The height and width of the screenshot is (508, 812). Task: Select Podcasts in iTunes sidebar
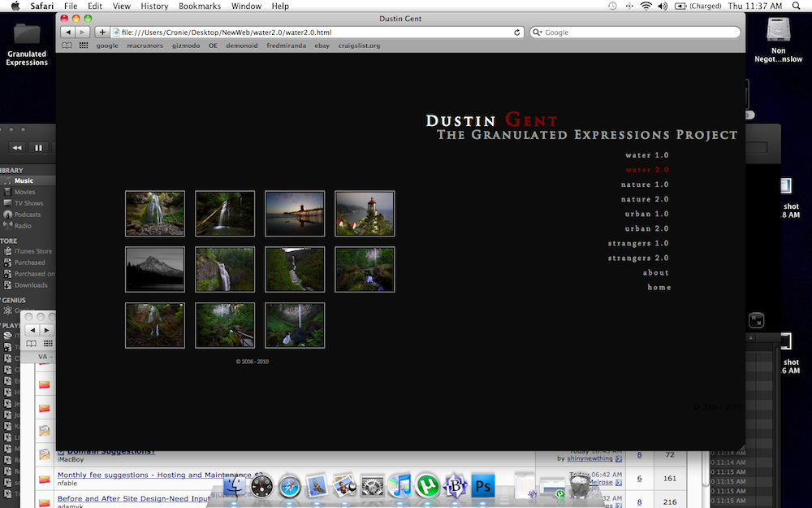pyautogui.click(x=28, y=215)
